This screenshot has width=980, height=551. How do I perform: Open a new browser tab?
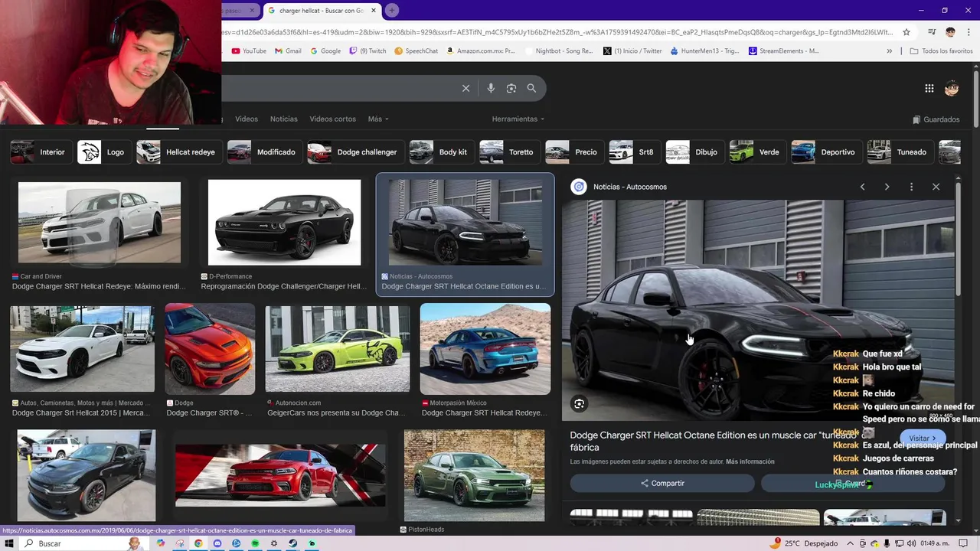(x=392, y=10)
